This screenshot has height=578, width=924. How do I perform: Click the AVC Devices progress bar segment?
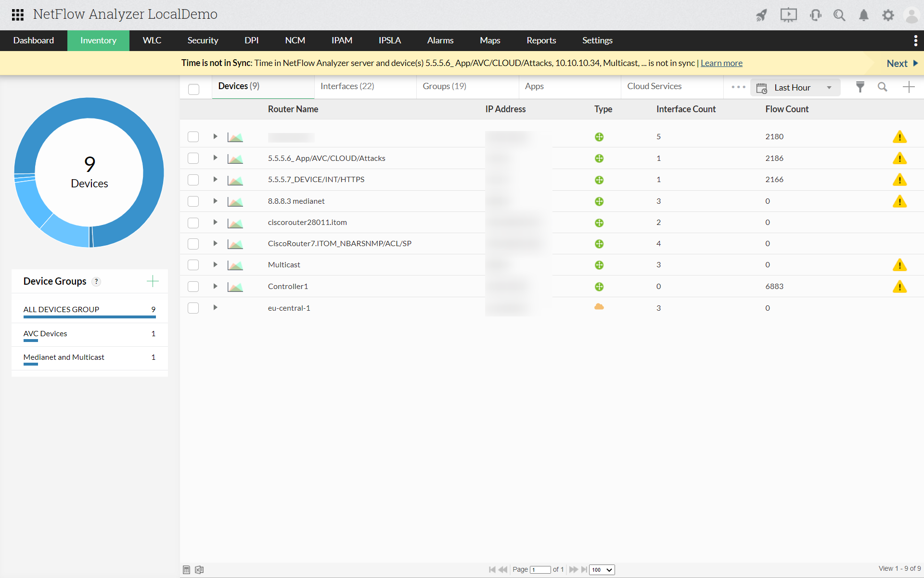coord(31,342)
